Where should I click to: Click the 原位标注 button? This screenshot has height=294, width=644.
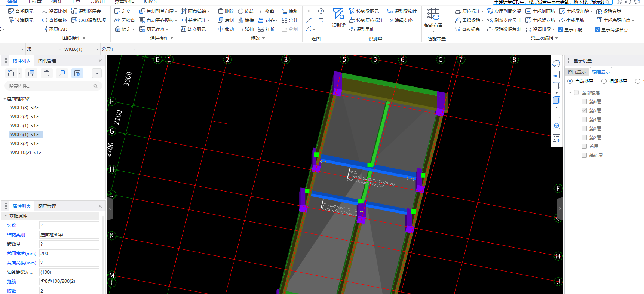tap(469, 11)
